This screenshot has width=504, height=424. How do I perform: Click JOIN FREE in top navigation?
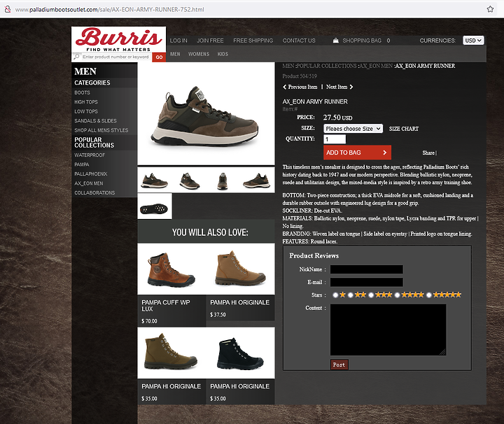tap(210, 41)
